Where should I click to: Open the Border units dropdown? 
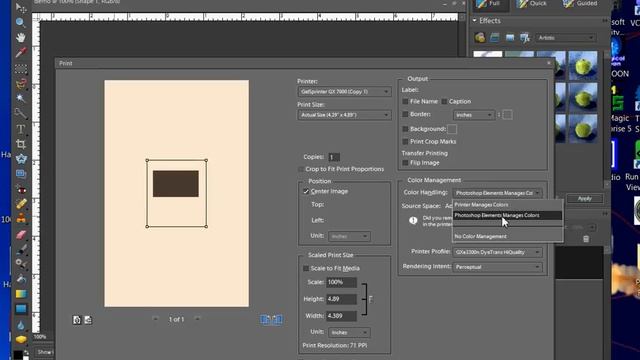tap(473, 115)
